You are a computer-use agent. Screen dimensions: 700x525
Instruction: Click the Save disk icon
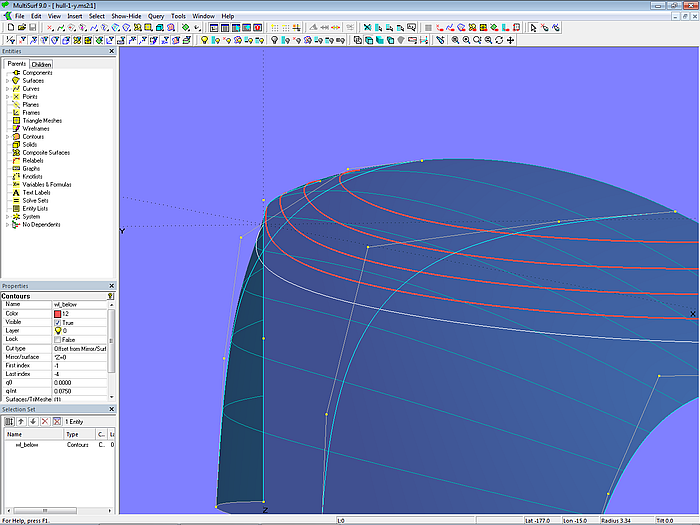pyautogui.click(x=32, y=28)
